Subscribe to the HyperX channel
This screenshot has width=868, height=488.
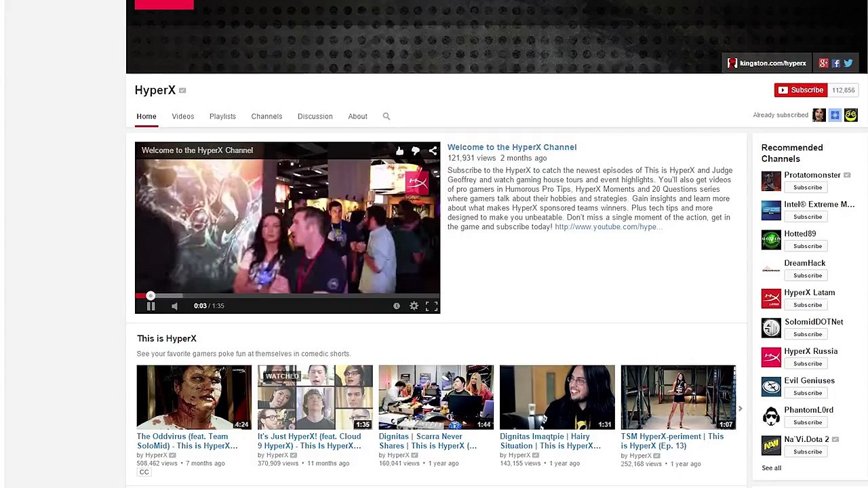coord(801,90)
